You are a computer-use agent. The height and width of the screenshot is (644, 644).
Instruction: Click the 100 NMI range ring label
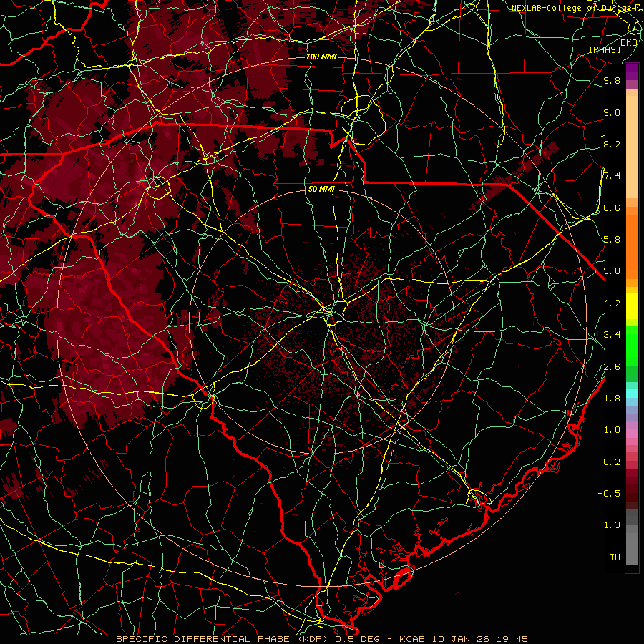(321, 57)
